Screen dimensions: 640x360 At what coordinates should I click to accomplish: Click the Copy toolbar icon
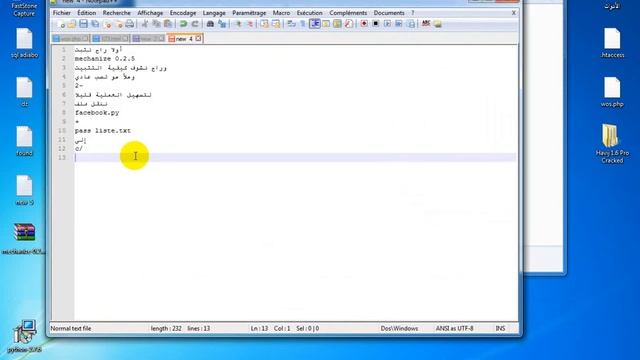click(x=156, y=24)
